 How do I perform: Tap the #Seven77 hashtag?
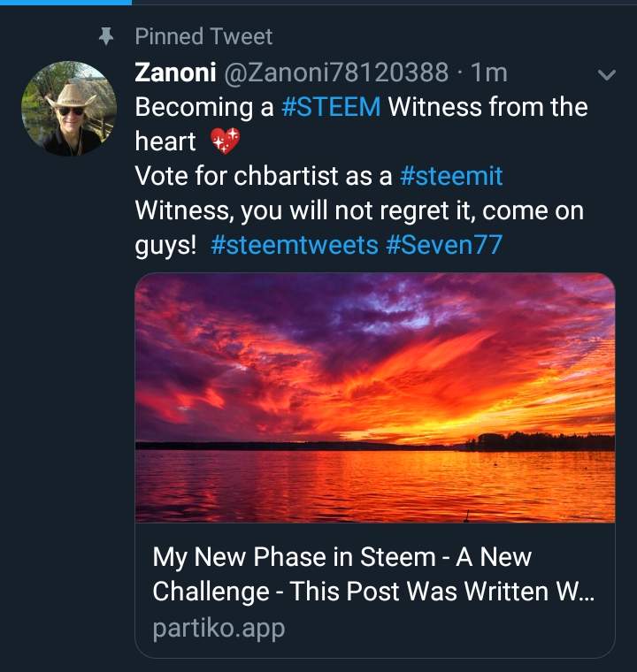click(444, 244)
